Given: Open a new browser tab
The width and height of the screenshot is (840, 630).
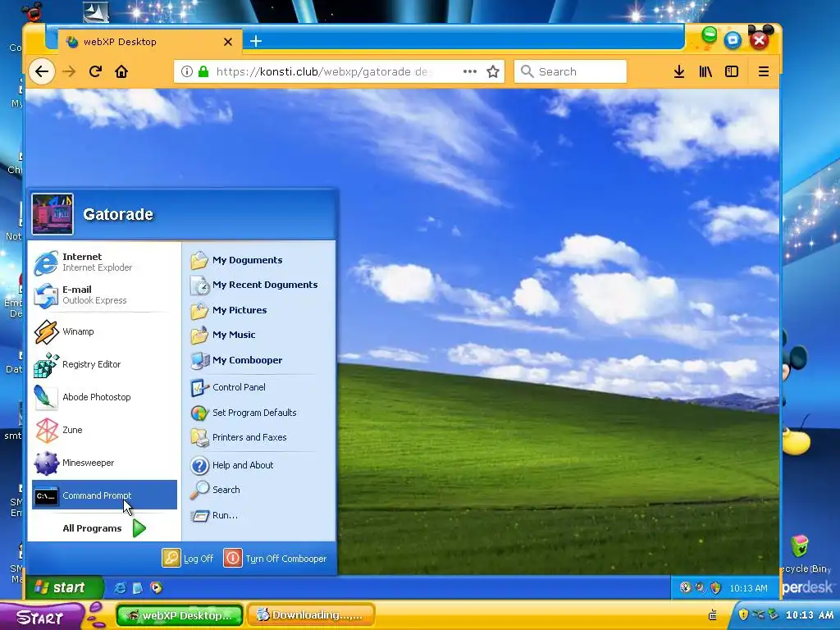Looking at the screenshot, I should [256, 41].
